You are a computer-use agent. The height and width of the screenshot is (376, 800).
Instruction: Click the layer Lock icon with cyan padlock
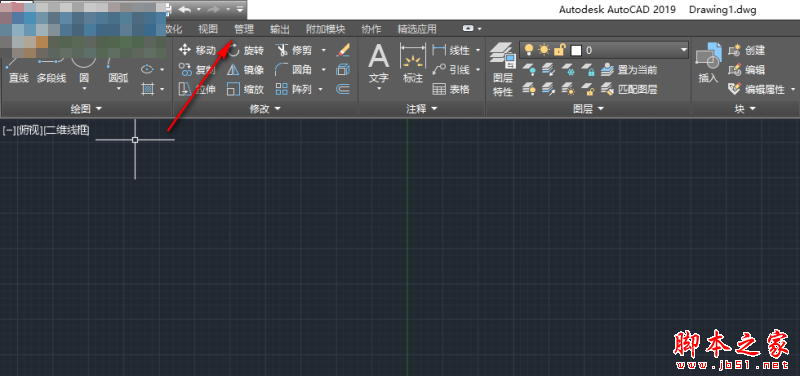point(588,69)
